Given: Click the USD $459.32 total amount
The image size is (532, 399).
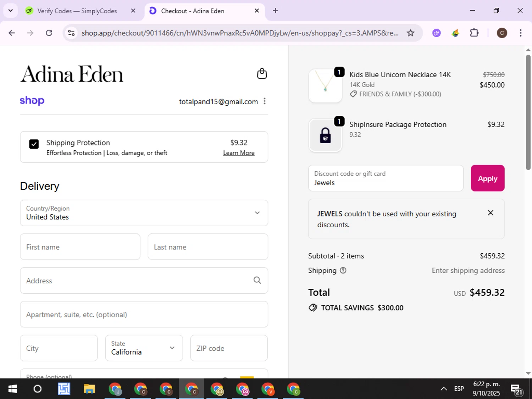Looking at the screenshot, I should (x=479, y=293).
